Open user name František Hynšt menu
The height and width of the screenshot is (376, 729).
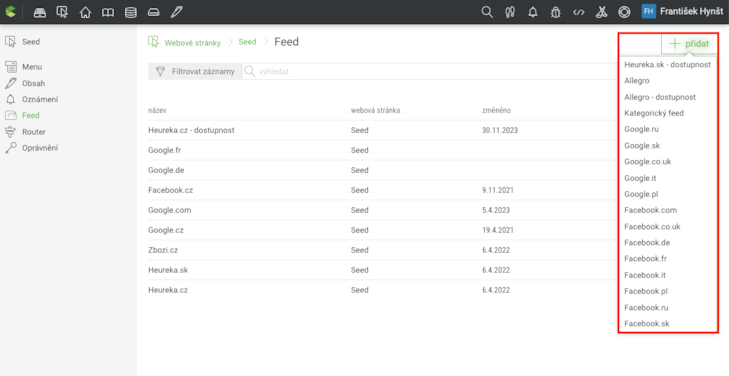coord(691,12)
